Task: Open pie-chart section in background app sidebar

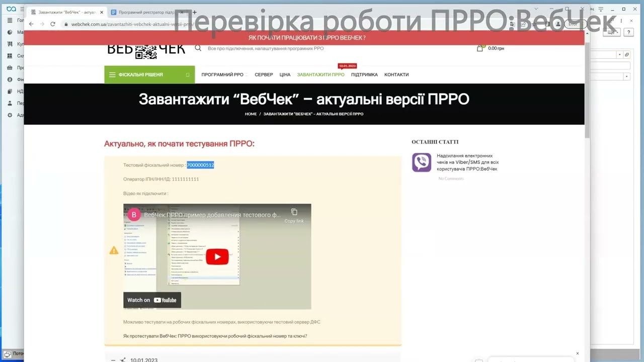Action: pos(15,32)
